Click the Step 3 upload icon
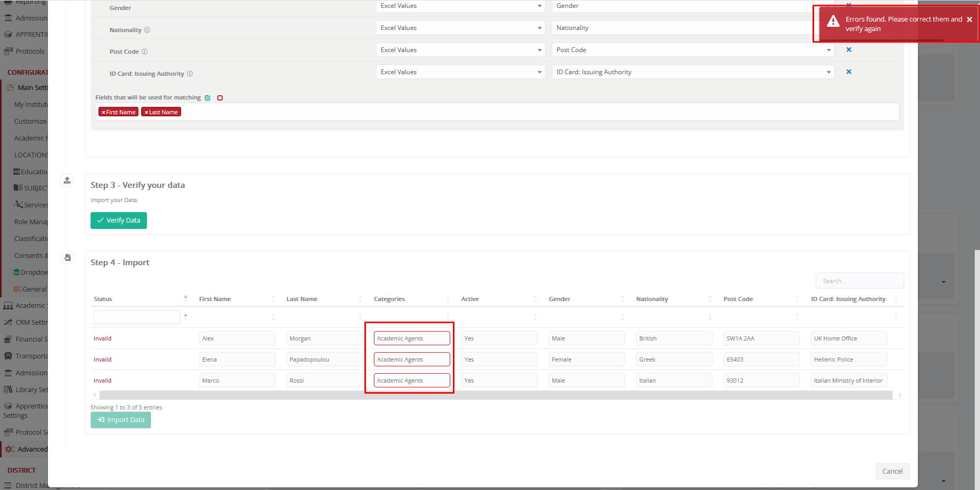The width and height of the screenshot is (980, 490). pos(67,181)
